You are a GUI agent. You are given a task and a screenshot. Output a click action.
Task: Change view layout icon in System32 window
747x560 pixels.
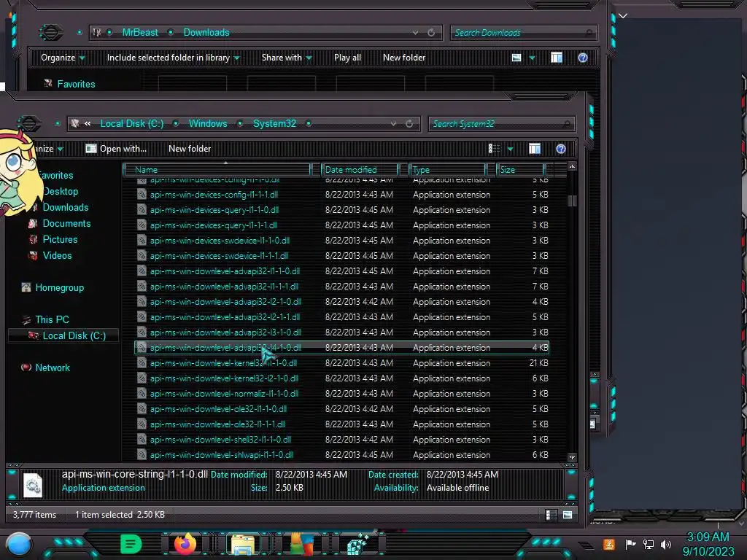coord(494,149)
